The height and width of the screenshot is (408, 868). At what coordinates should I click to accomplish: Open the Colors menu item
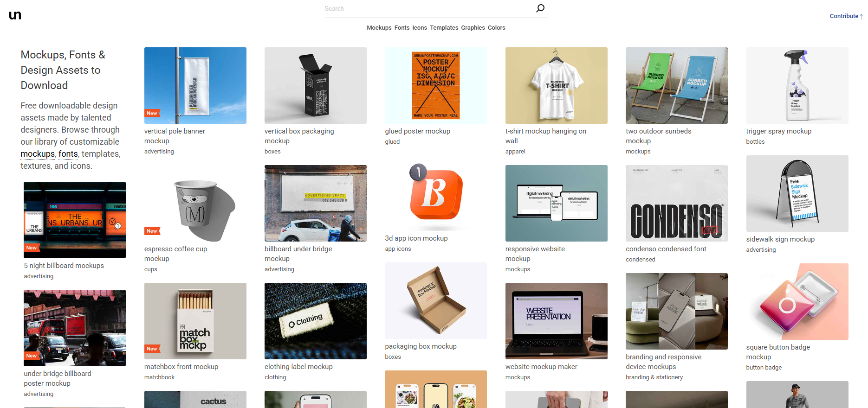[x=497, y=28]
